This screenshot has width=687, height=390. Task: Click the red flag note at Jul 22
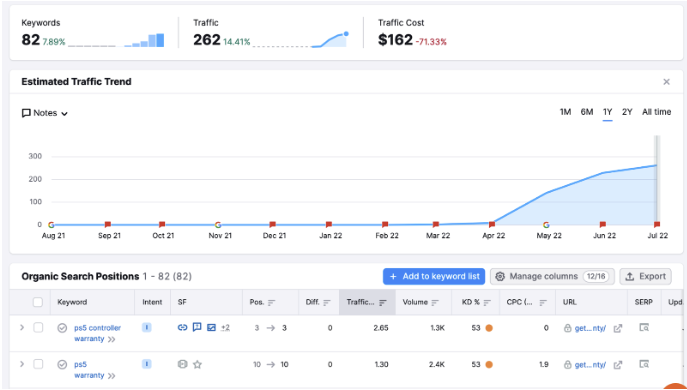coord(657,225)
